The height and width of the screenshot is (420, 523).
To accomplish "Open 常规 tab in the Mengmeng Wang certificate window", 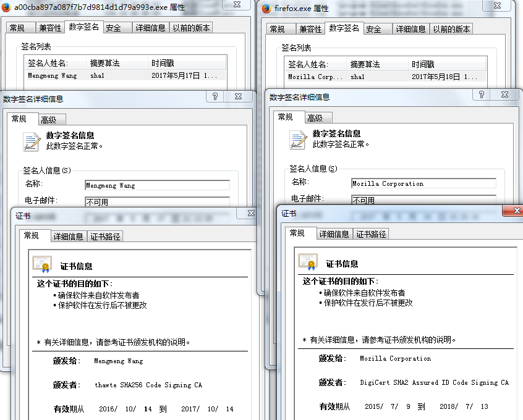I will [x=35, y=236].
